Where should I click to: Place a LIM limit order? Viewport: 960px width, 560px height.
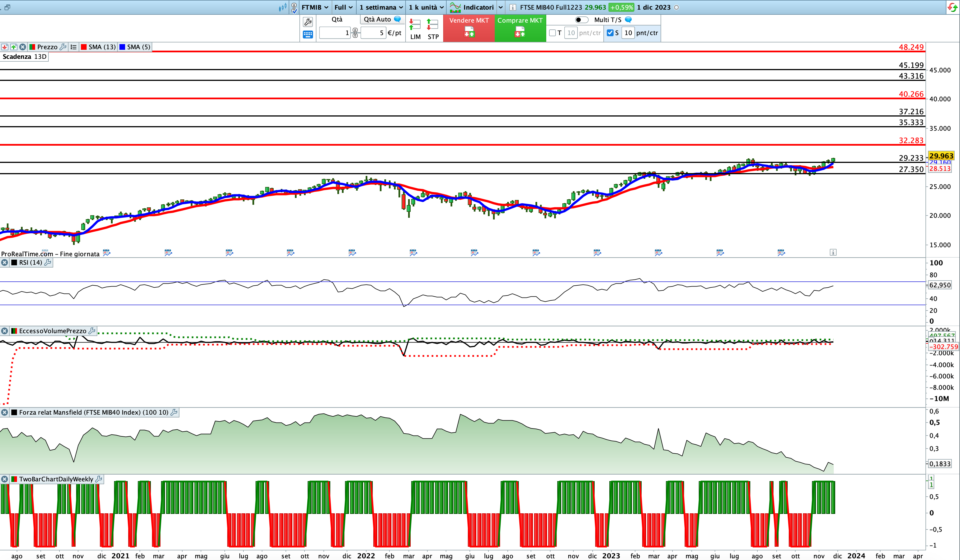click(x=415, y=29)
